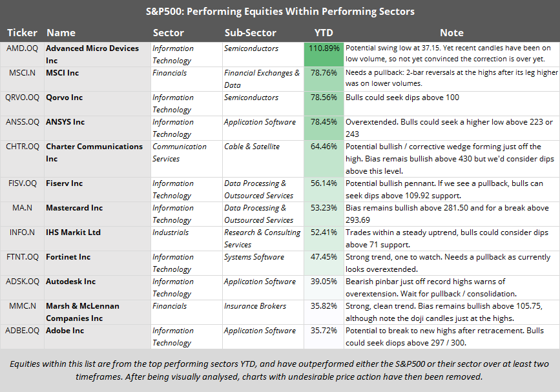Click the Sub-Sector column header
This screenshot has height=392, width=560.
(x=251, y=32)
